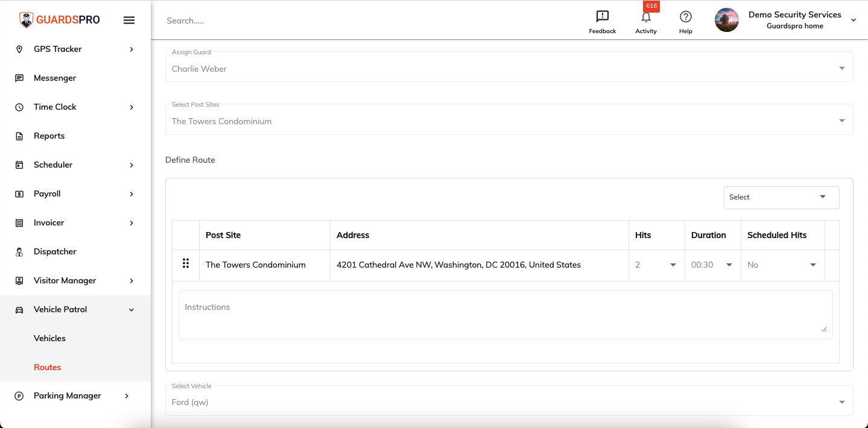Screen dimensions: 868x428
Task: Open the Hits dropdown showing 2
Action: pos(656,265)
